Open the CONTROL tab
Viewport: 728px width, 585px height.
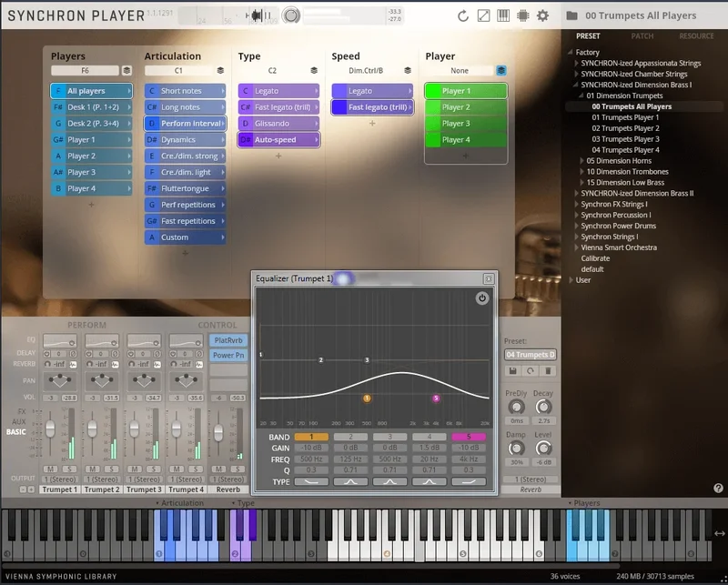pos(217,325)
